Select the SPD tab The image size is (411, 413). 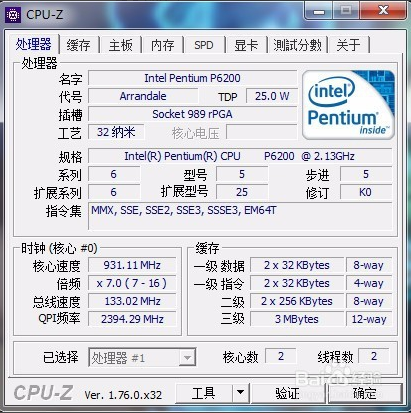click(x=204, y=45)
